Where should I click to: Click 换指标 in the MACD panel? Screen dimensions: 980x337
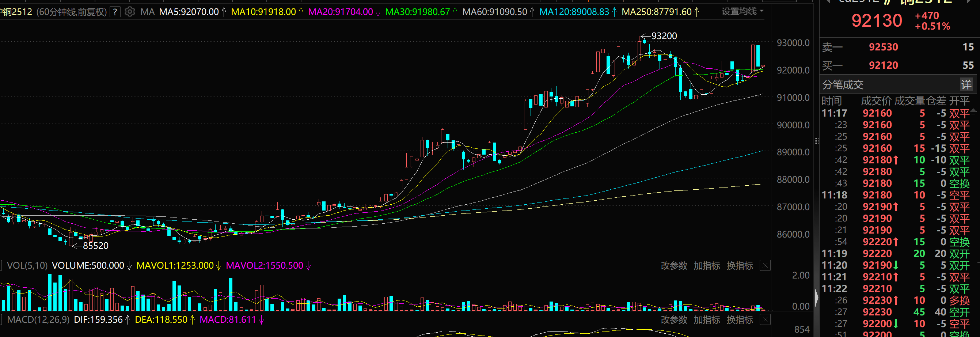tap(740, 319)
